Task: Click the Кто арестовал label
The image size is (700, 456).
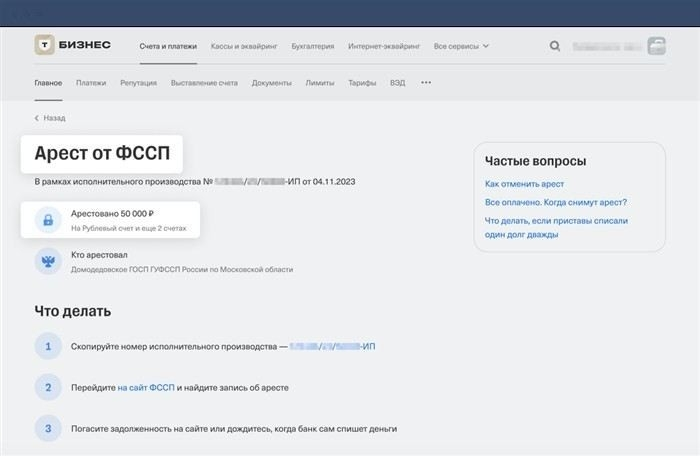Action: tap(99, 255)
